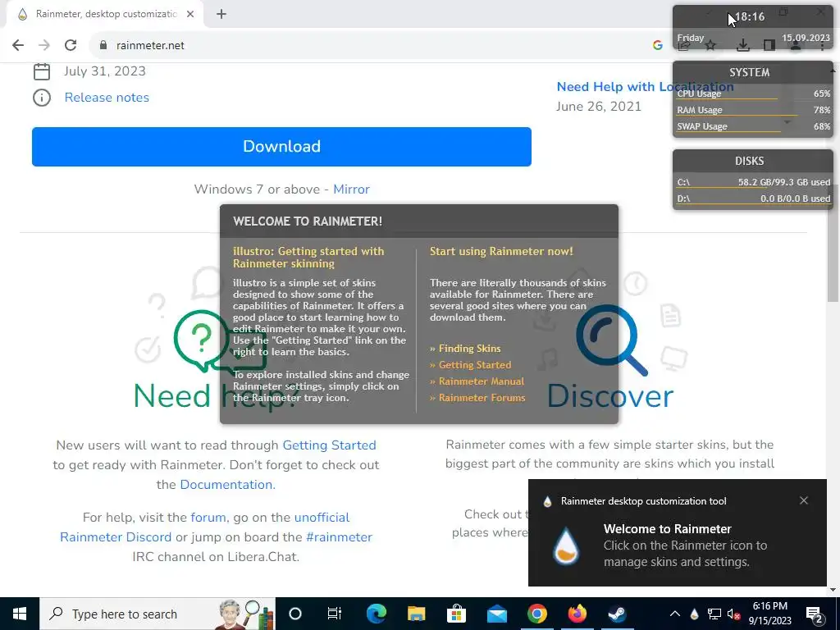The width and height of the screenshot is (840, 630).
Task: Open the Windows Start menu
Action: (x=20, y=614)
